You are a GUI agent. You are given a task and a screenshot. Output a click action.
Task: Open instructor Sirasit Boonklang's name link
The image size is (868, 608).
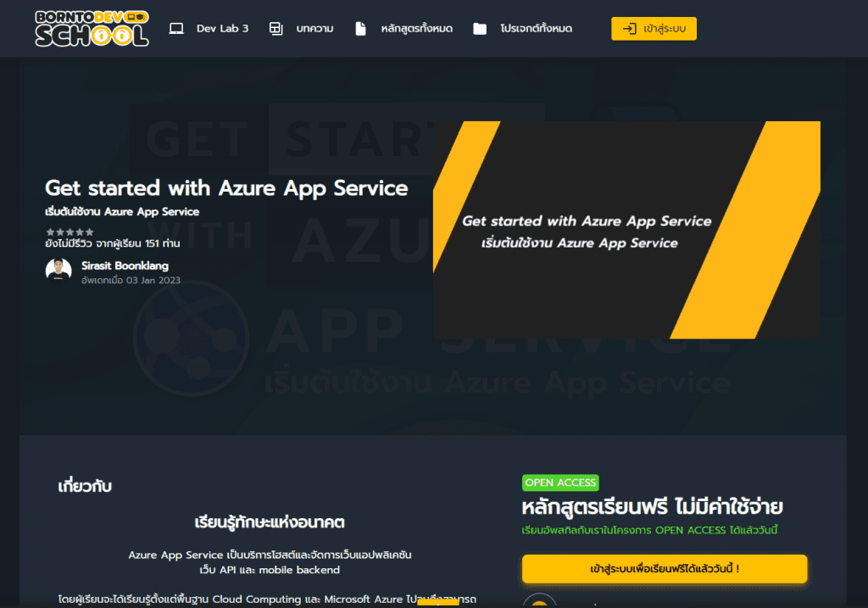pyautogui.click(x=125, y=265)
